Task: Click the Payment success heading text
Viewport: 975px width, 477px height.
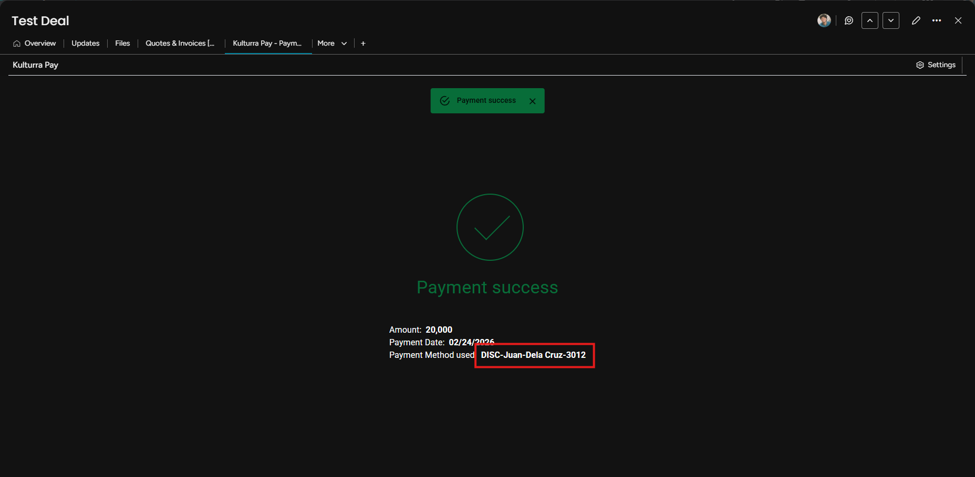Action: 488,287
